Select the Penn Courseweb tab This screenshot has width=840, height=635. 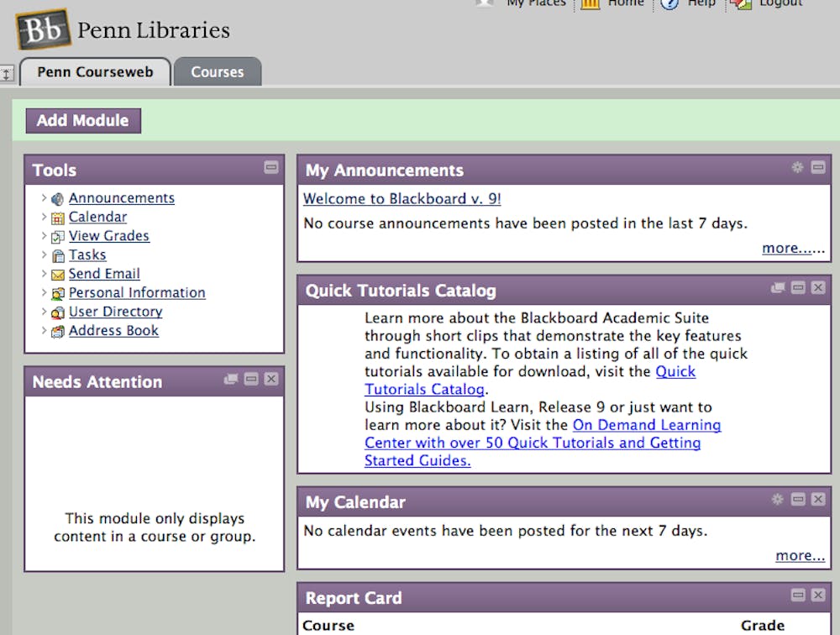pyautogui.click(x=95, y=72)
